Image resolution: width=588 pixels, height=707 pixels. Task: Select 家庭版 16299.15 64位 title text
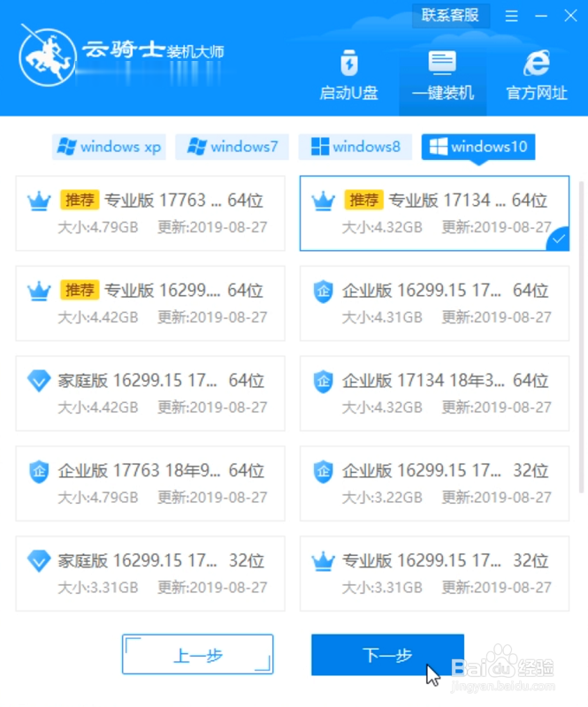coord(161,381)
